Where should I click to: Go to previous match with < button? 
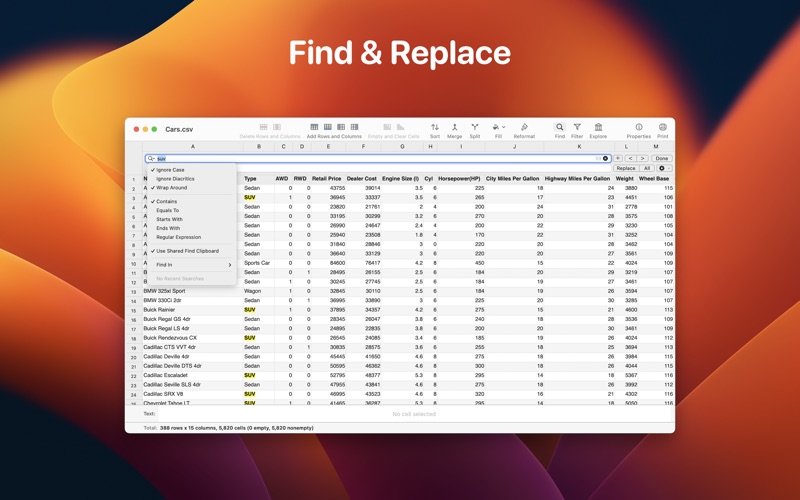point(631,158)
